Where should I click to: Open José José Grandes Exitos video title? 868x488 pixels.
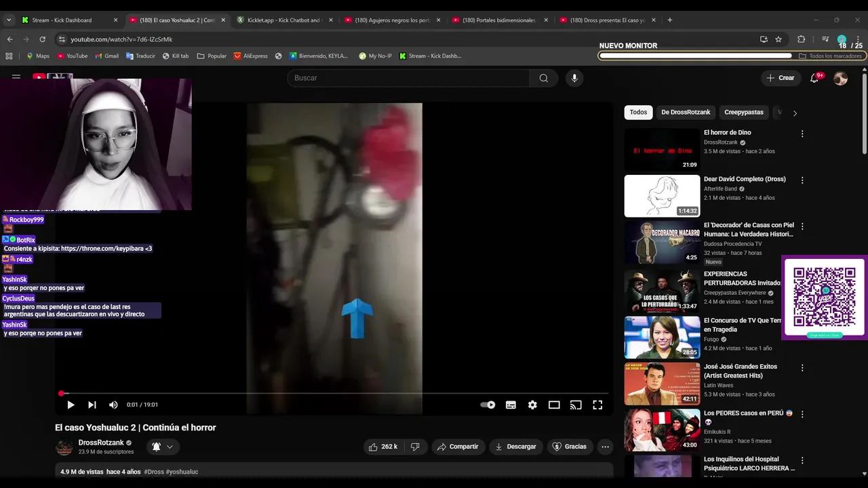[x=741, y=371]
